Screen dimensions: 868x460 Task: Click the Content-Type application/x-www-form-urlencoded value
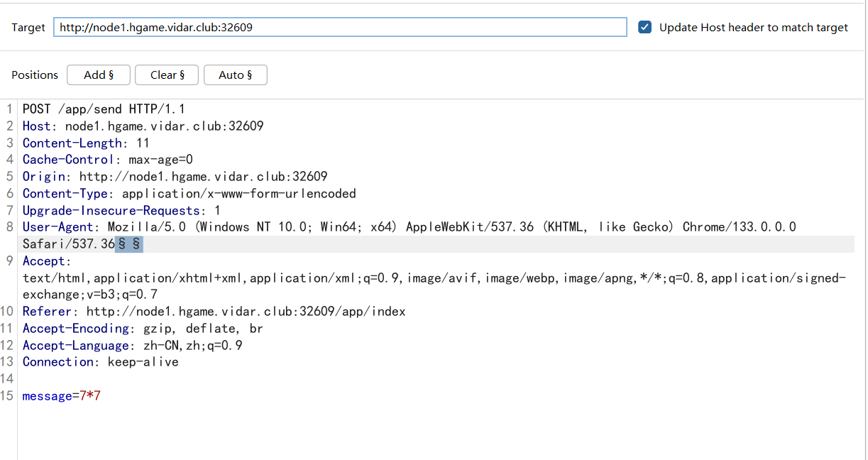pos(238,194)
